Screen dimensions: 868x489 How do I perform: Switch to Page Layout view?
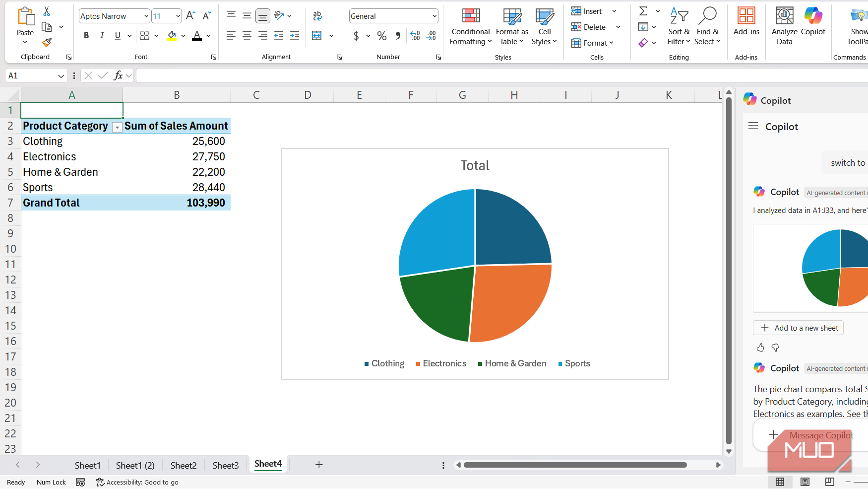pyautogui.click(x=805, y=482)
